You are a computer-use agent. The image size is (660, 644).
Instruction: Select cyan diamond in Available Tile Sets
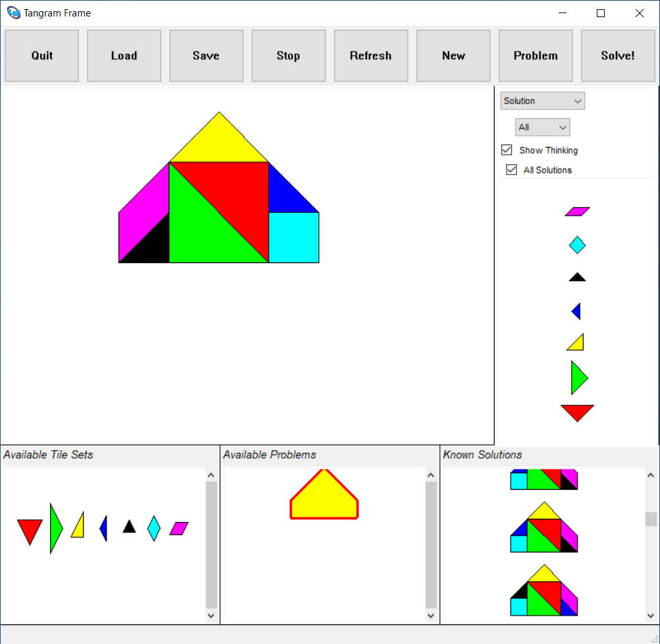click(x=153, y=528)
